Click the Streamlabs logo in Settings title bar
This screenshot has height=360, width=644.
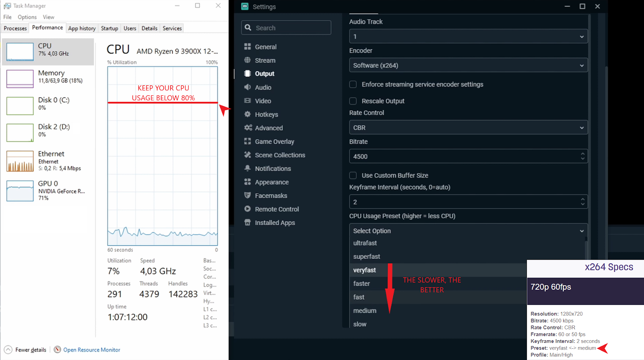pos(245,6)
